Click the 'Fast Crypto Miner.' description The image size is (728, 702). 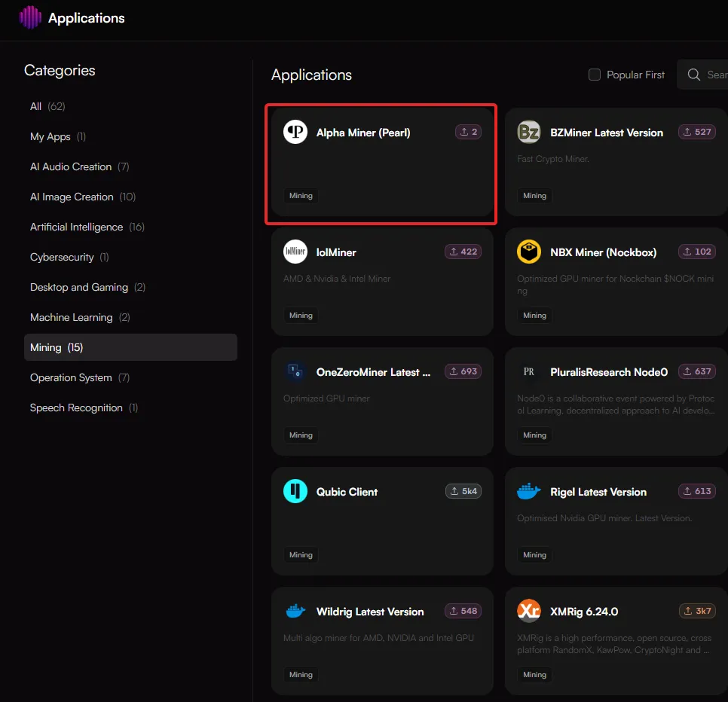(x=553, y=159)
